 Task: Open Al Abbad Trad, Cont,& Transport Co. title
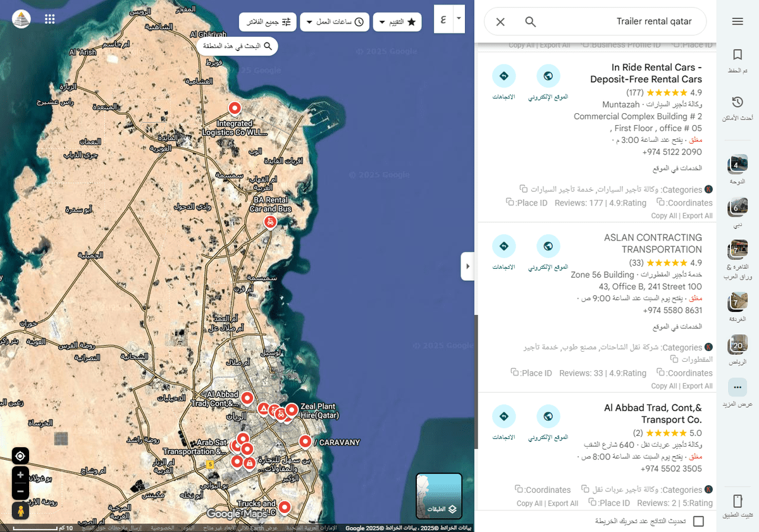click(653, 414)
